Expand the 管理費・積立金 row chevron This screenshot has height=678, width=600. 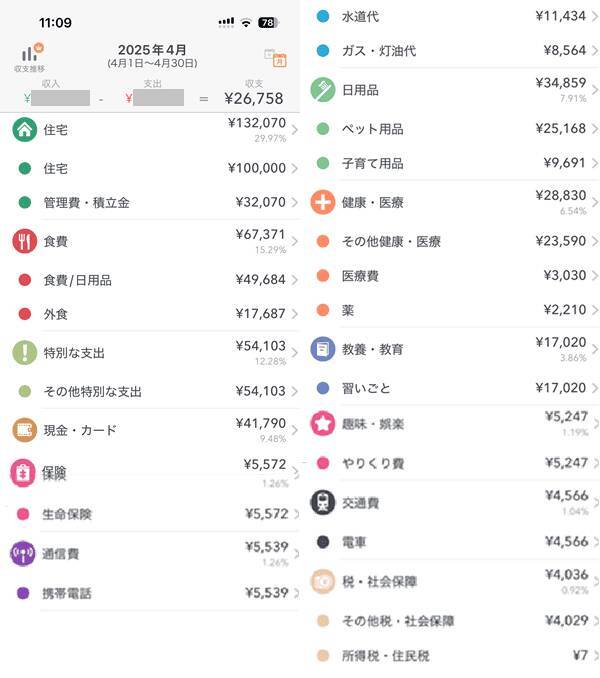tap(294, 203)
